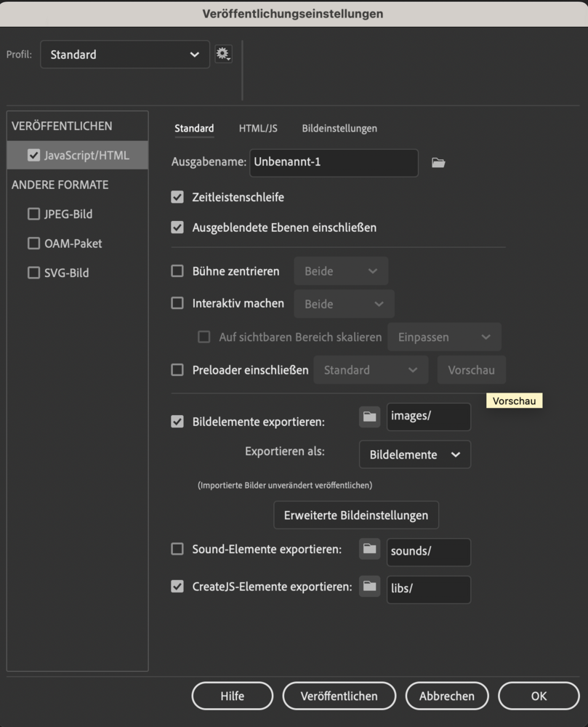Switch to the Bildeinstellungen tab
The height and width of the screenshot is (727, 588).
click(339, 129)
